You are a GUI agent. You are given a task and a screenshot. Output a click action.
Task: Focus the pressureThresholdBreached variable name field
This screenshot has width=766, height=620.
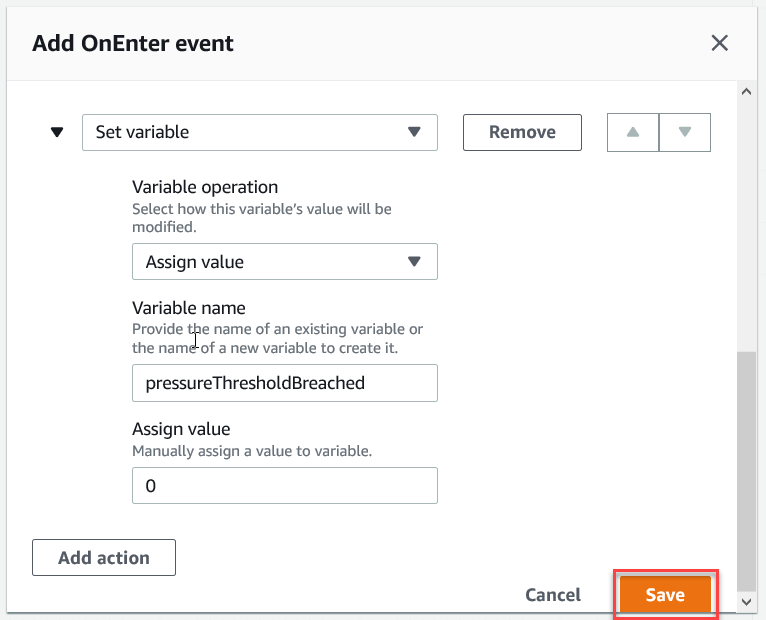point(284,383)
